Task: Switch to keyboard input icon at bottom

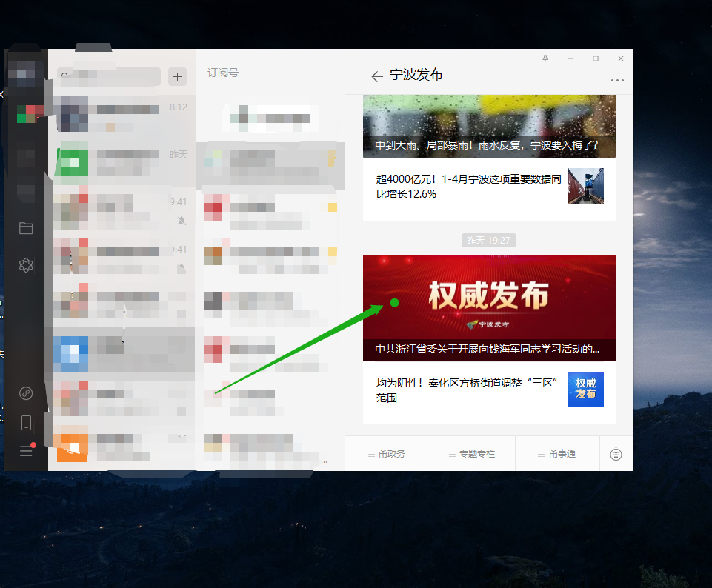Action: click(616, 454)
